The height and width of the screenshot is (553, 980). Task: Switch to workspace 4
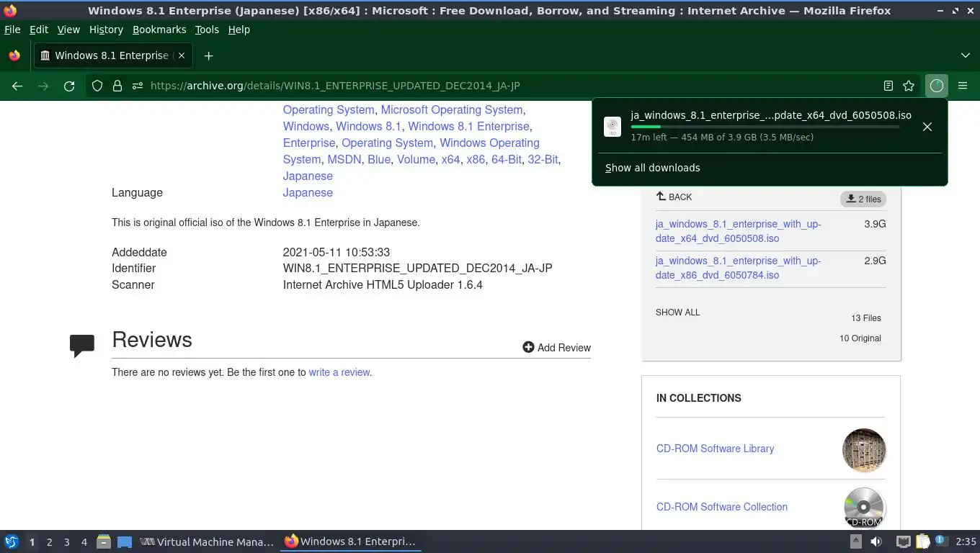(x=84, y=542)
